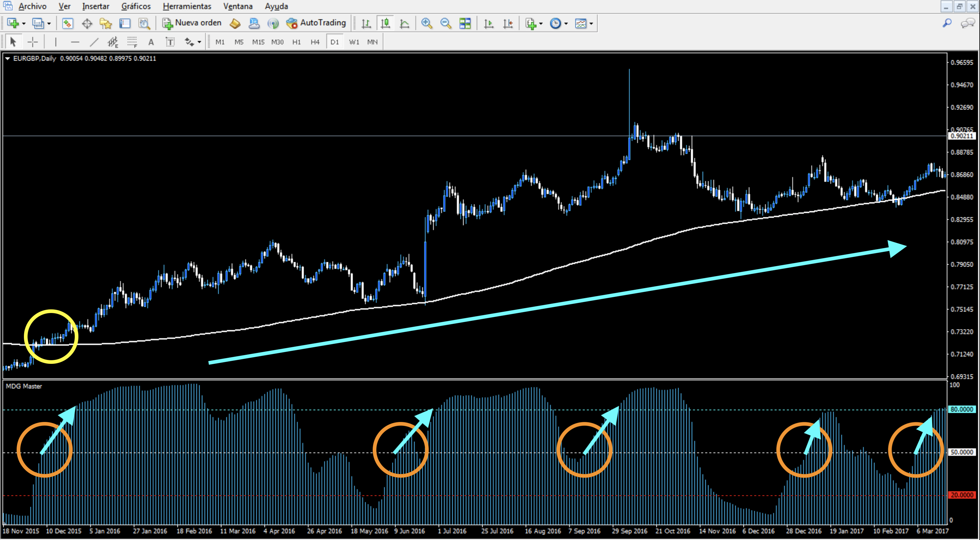Expand the templates dropdown arrow
The image size is (980, 540).
coord(591,24)
